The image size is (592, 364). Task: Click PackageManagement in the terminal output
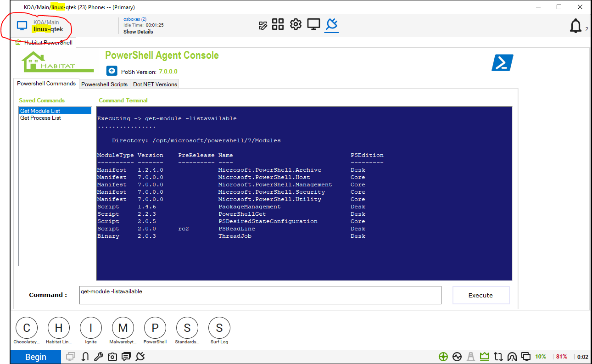249,207
